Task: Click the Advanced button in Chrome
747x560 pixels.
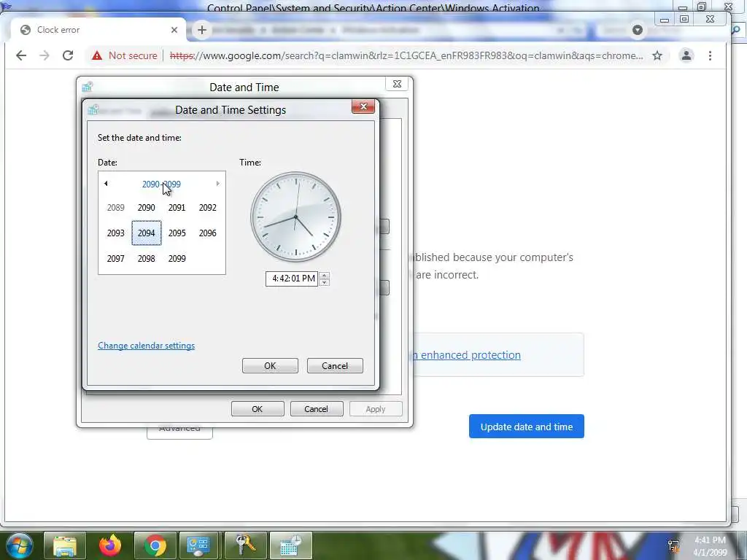Action: click(179, 431)
